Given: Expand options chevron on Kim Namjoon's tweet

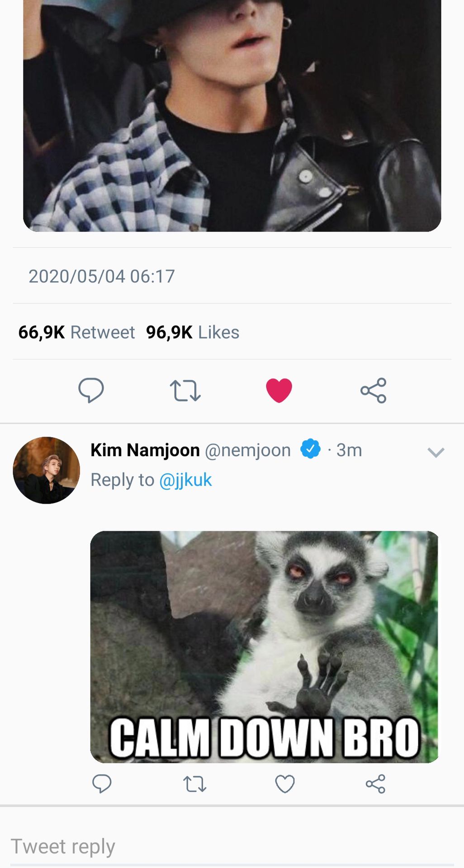Looking at the screenshot, I should 436,452.
